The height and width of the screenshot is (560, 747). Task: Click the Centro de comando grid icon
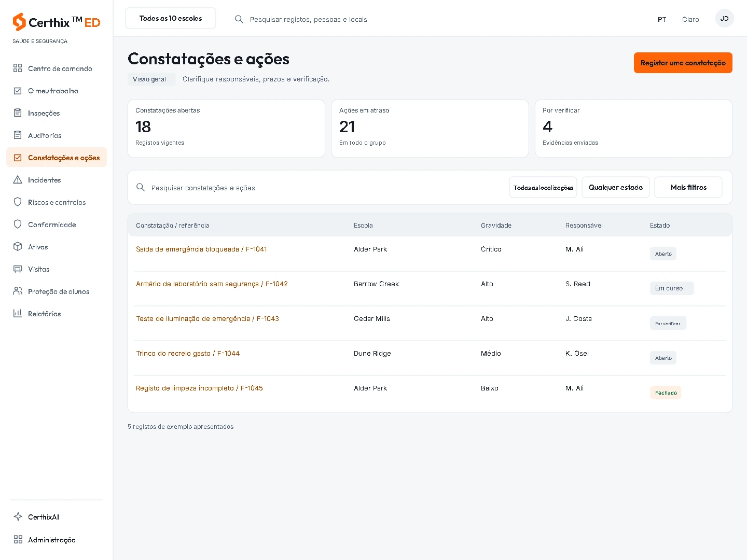(x=18, y=68)
